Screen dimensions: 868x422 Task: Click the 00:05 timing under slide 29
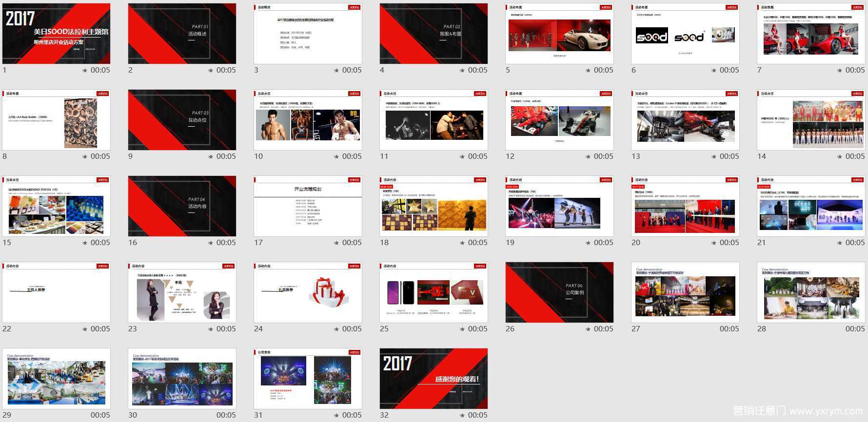coord(100,415)
